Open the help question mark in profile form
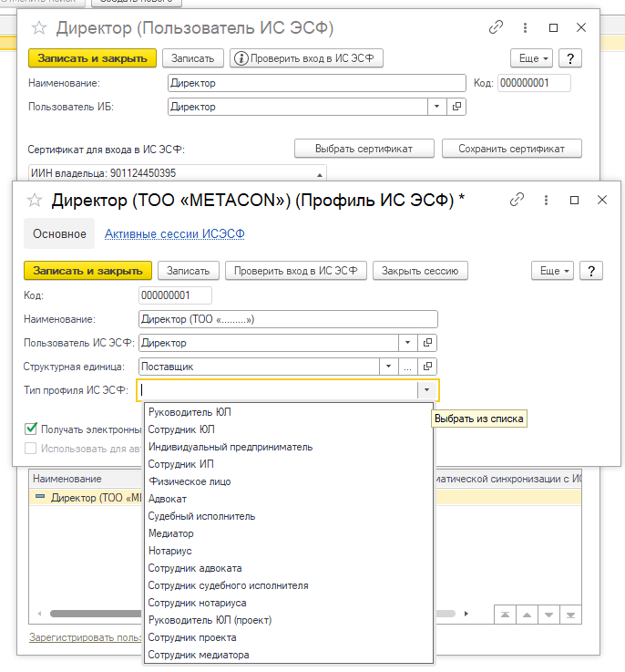Image resolution: width=625 pixels, height=672 pixels. [592, 271]
